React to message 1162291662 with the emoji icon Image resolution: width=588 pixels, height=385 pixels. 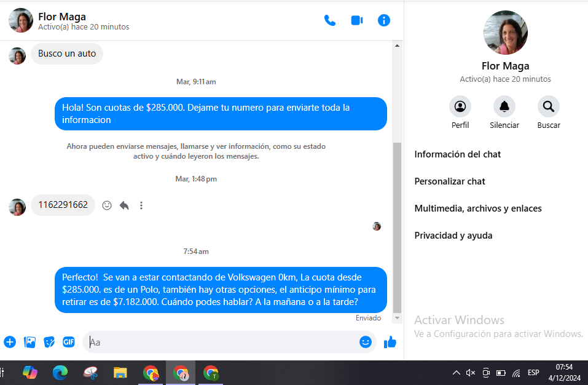pyautogui.click(x=107, y=205)
